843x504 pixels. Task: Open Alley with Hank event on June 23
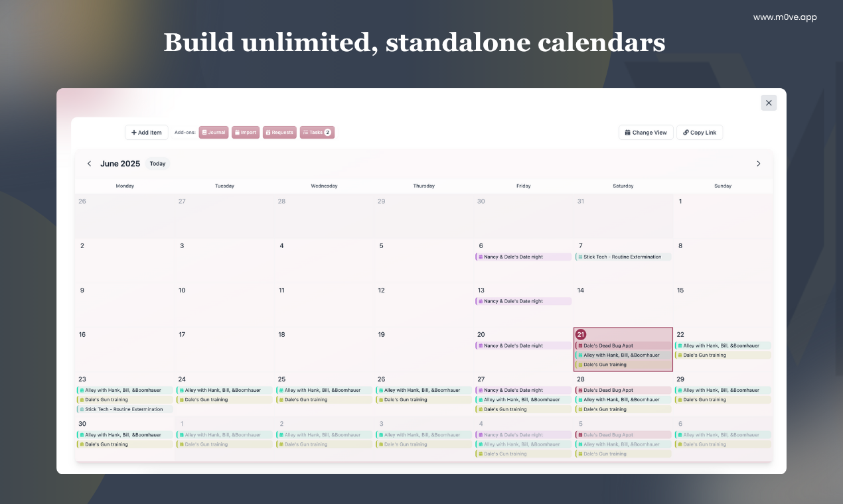[x=125, y=390]
